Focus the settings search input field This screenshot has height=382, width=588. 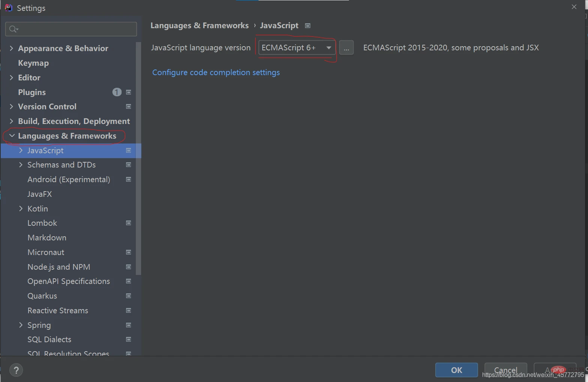(71, 29)
